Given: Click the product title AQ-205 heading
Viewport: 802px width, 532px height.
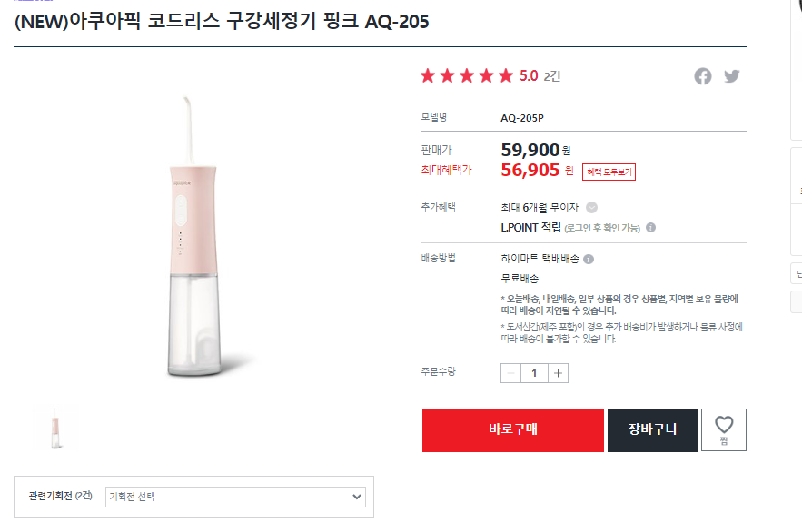Looking at the screenshot, I should [222, 22].
